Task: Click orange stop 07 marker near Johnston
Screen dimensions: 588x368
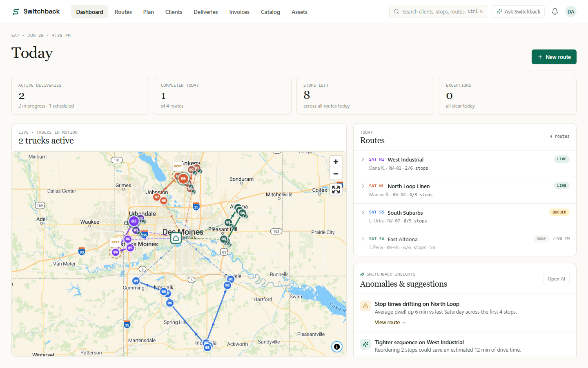Action: 157,197
